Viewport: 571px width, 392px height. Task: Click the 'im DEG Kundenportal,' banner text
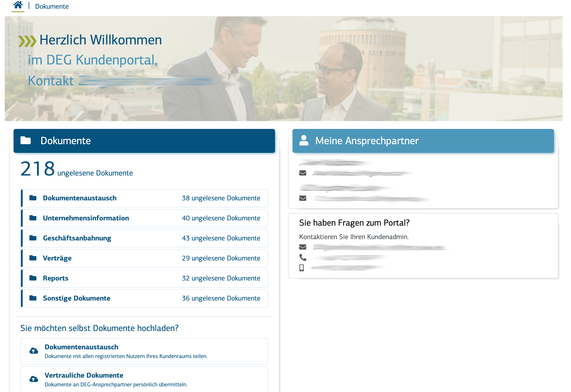[x=93, y=60]
